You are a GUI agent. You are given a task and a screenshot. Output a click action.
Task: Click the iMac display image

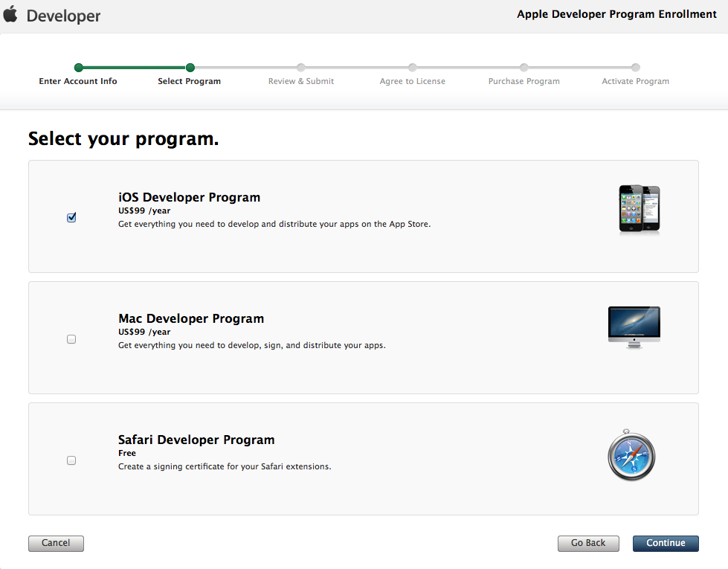tap(634, 327)
